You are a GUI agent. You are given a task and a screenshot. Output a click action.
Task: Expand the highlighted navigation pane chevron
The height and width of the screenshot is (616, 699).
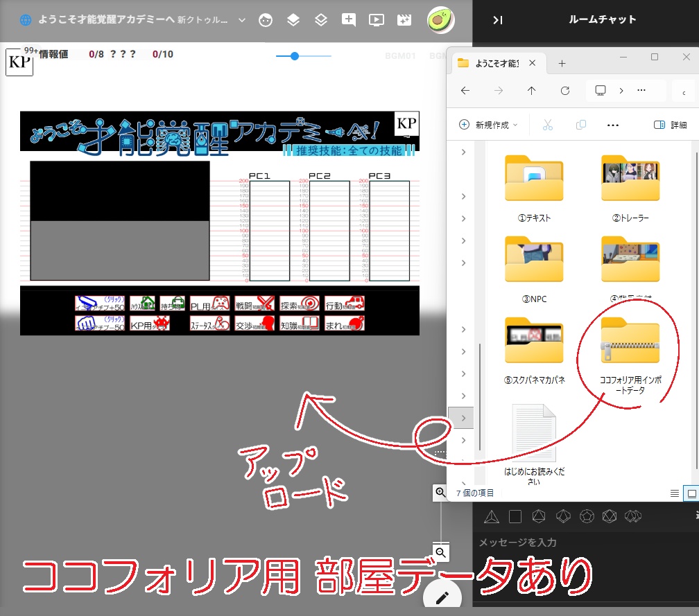463,418
